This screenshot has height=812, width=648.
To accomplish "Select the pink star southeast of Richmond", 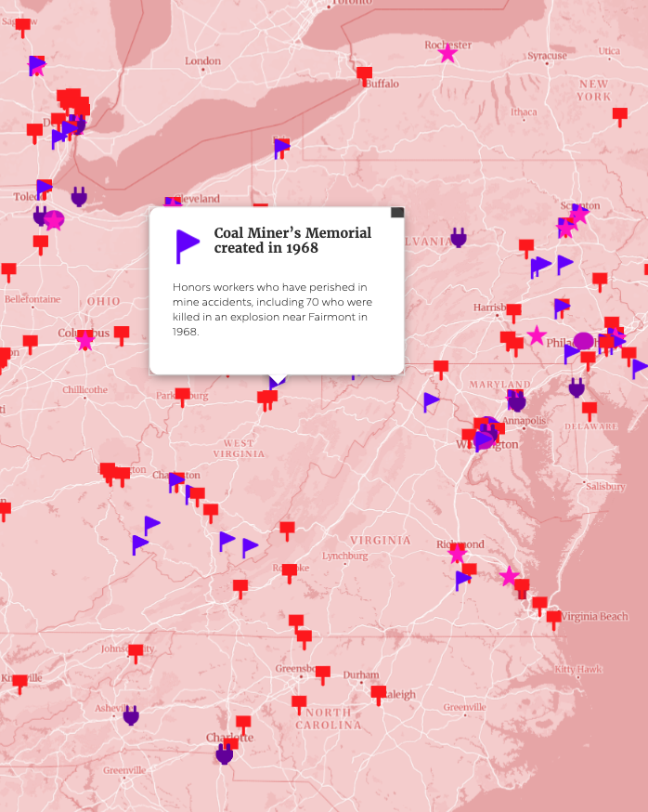I will pos(510,576).
